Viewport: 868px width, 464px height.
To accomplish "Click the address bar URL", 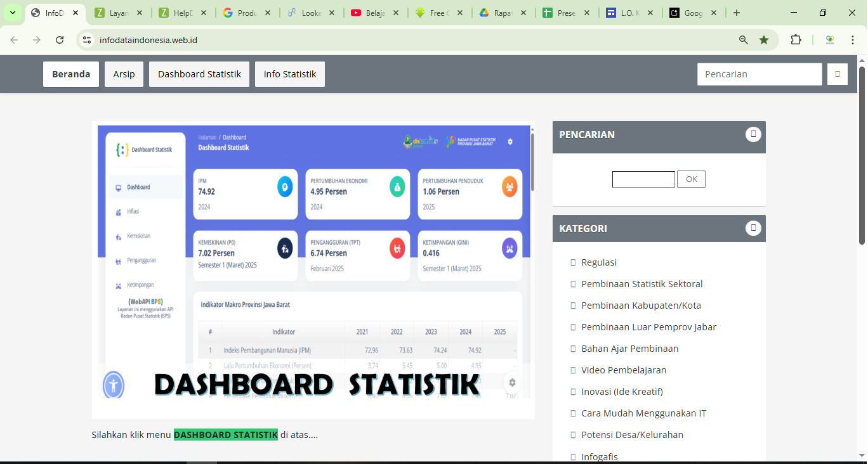I will point(148,40).
